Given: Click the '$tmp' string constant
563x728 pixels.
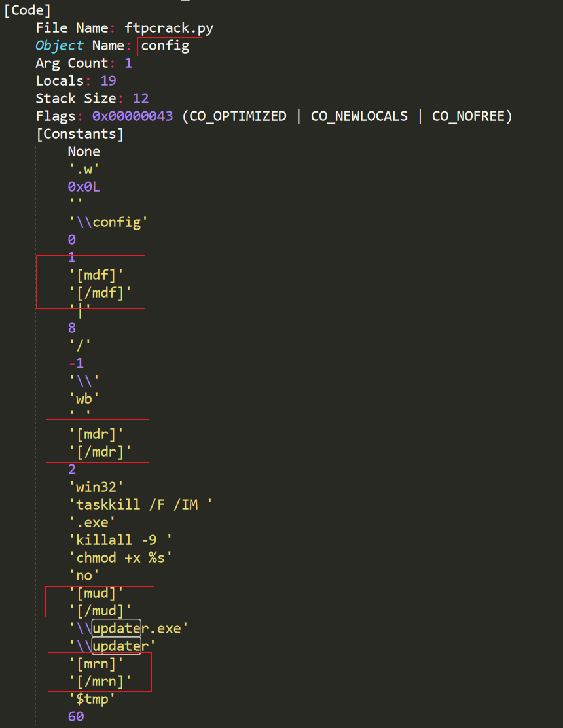Looking at the screenshot, I should (x=92, y=699).
